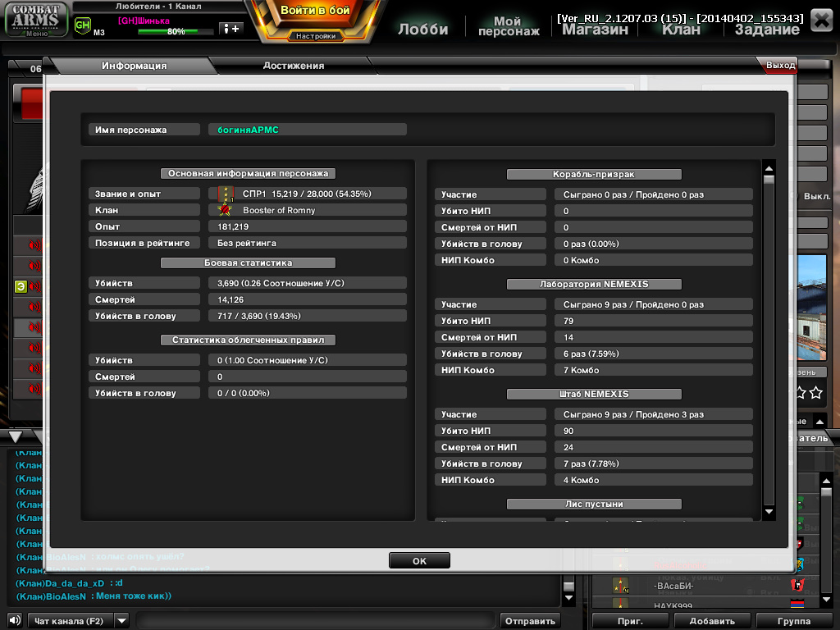Click the friends list scrollbar up arrow
840x630 pixels.
click(826, 481)
